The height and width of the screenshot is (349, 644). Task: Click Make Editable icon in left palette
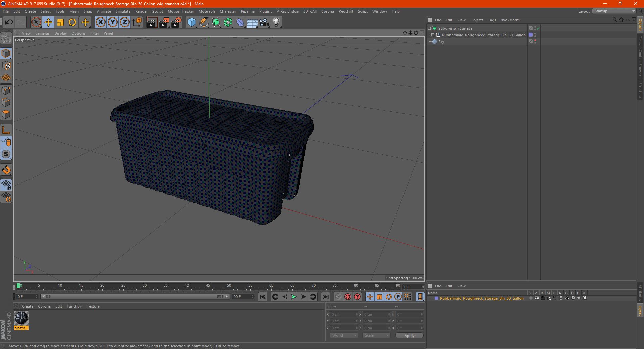6,38
